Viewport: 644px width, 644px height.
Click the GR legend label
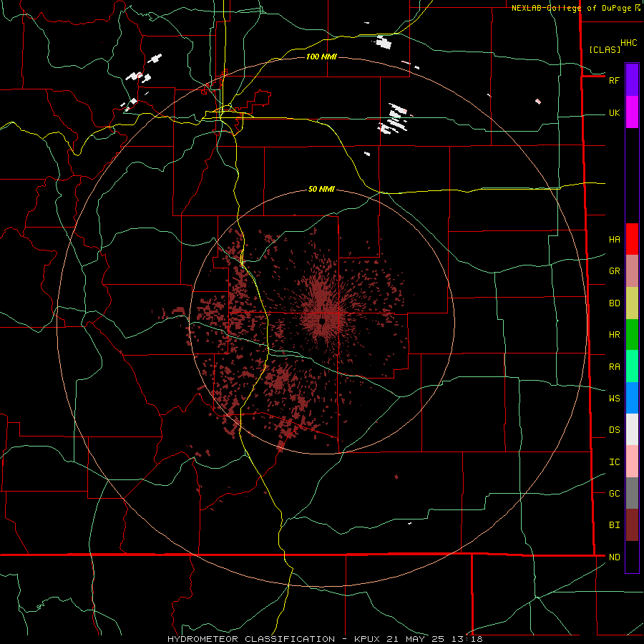[614, 271]
